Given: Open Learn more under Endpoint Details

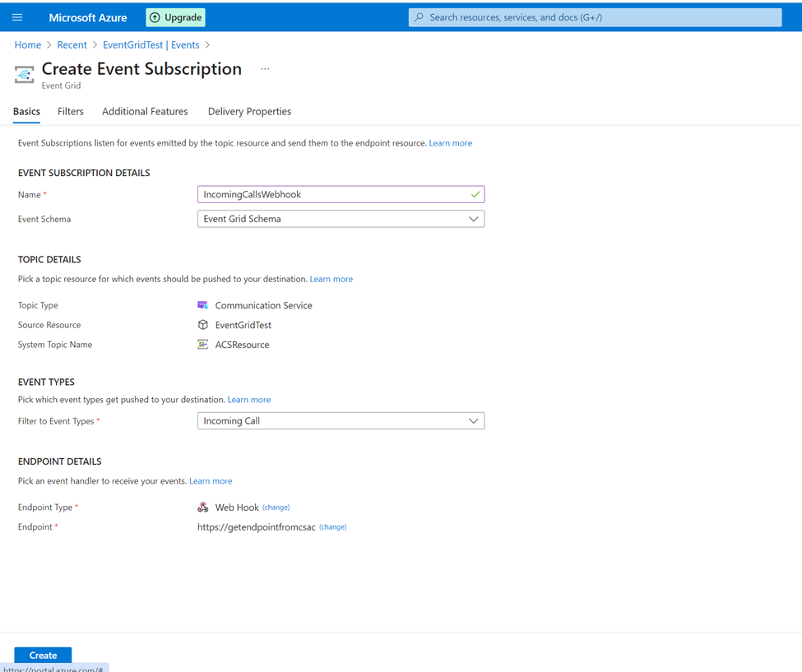Looking at the screenshot, I should tap(211, 480).
